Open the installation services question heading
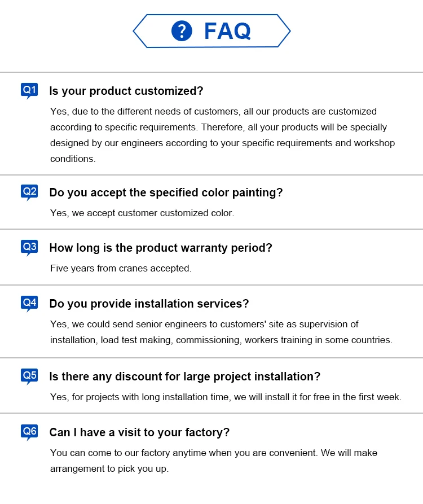This screenshot has height=504, width=423. coord(149,304)
